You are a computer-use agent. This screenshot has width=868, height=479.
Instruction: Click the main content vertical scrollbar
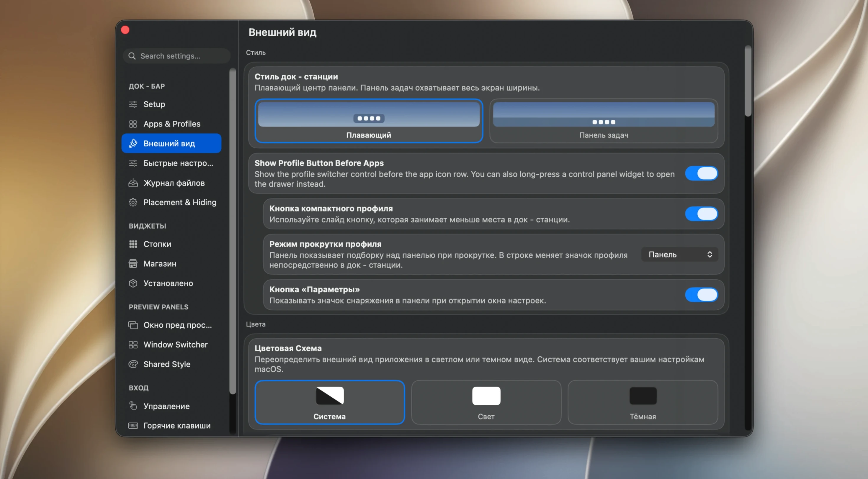point(748,81)
